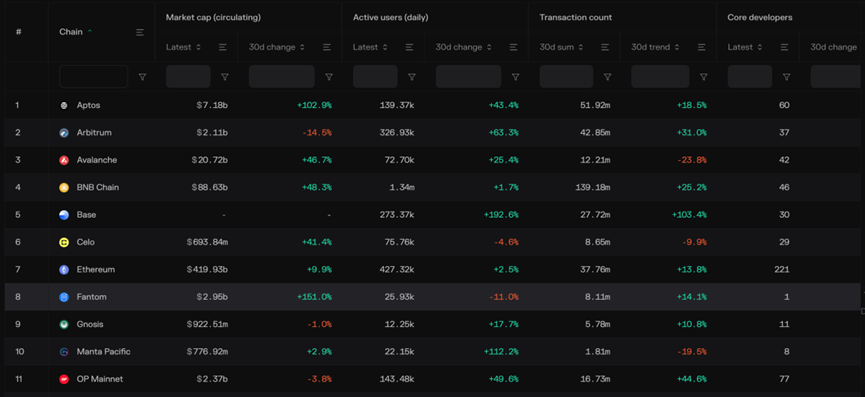Open column menu for Transaction 30d trend
Image resolution: width=865 pixels, height=397 pixels.
[702, 47]
